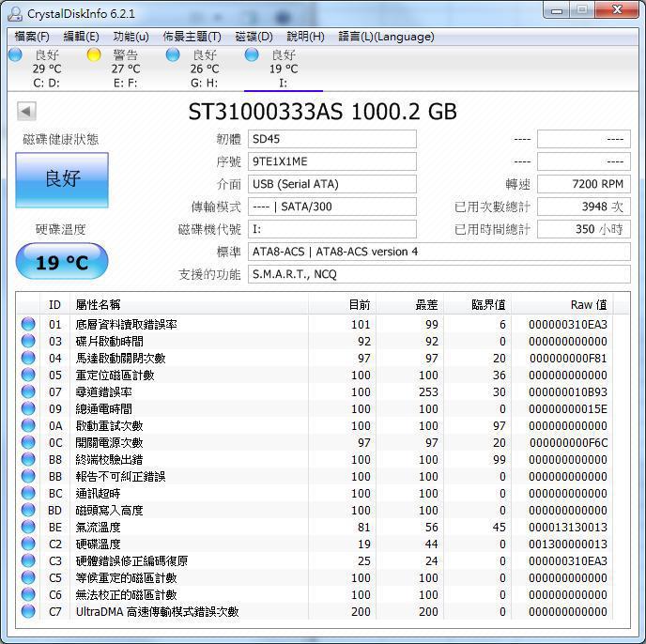Viewport: 646px width, 644px height.
Task: Click the USB (Serial ATA) interface field
Action: [332, 184]
